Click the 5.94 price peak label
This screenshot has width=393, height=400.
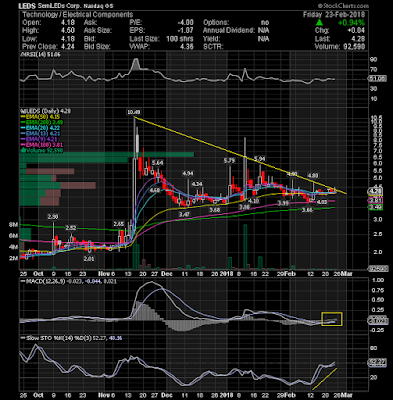click(260, 159)
